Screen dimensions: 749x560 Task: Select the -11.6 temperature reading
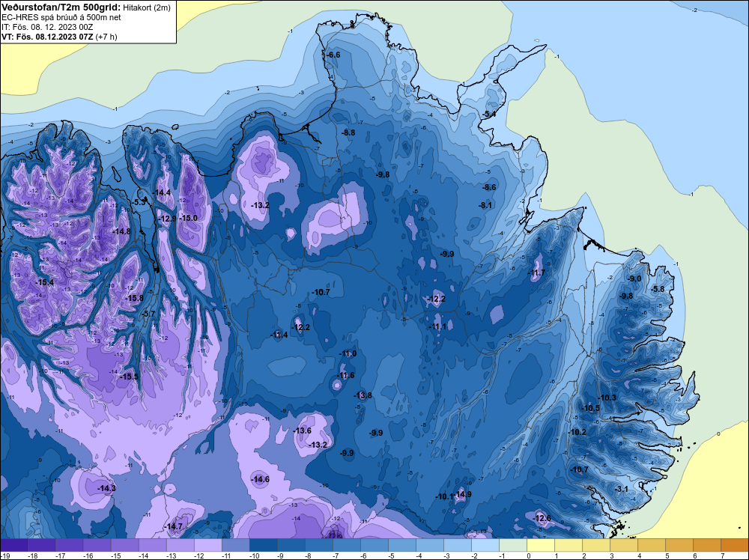(346, 375)
